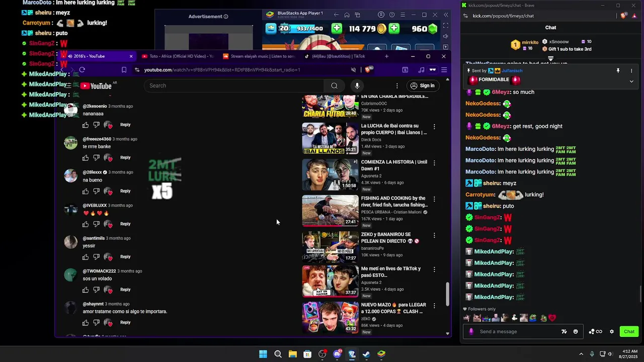Open a new browser tab
Screen dimensions: 644x362
(386, 56)
